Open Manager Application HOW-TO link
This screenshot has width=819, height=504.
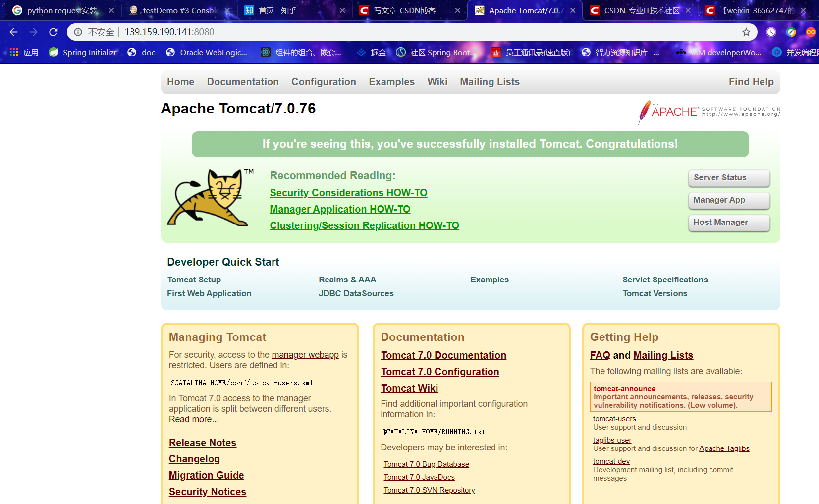(x=340, y=209)
